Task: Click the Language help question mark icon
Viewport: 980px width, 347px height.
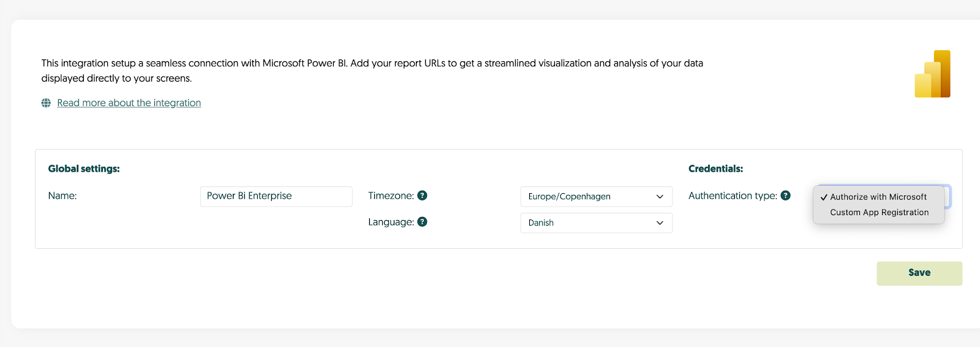Action: 422,222
